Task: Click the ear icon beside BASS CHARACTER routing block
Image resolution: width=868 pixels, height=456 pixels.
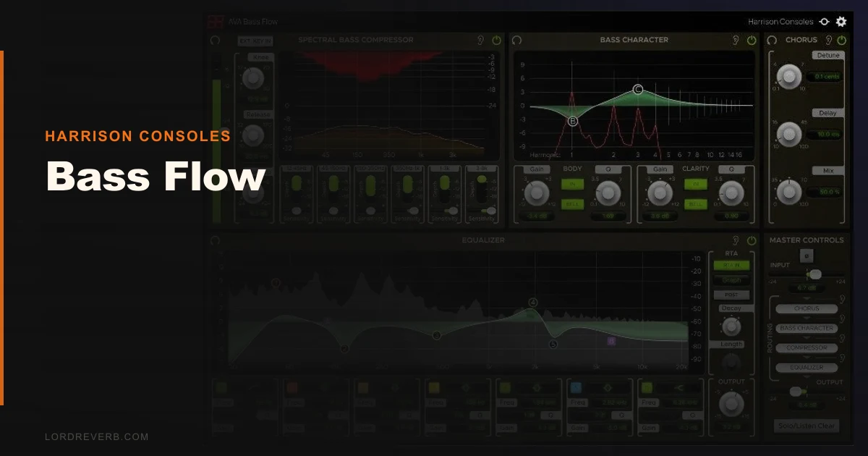Action: click(843, 319)
